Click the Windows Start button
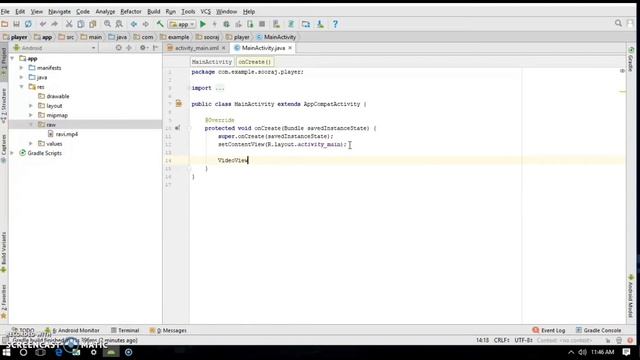This screenshot has width=640, height=360. 7,352
